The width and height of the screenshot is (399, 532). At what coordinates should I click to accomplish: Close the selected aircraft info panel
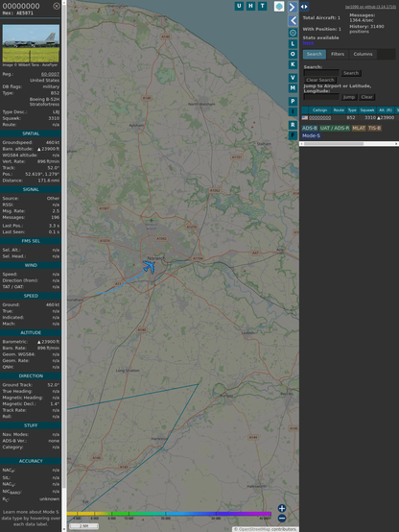[57, 6]
